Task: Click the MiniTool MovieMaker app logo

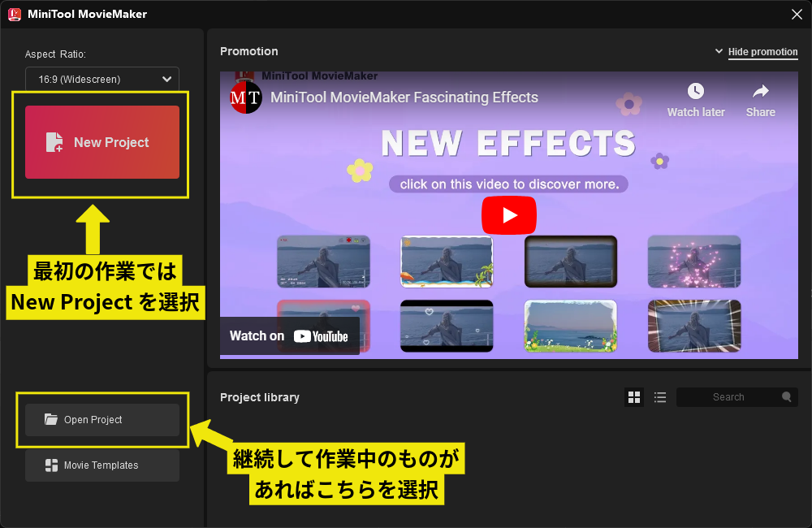Action: [x=15, y=14]
